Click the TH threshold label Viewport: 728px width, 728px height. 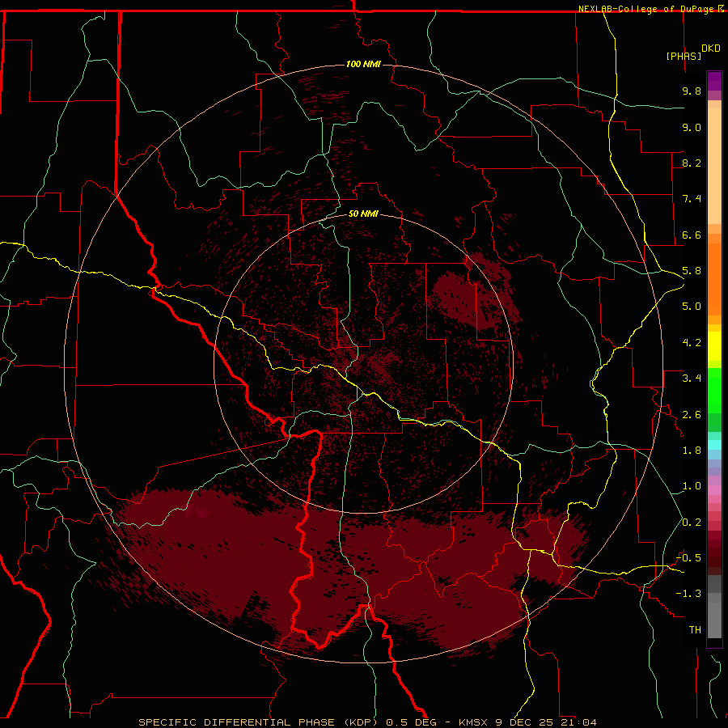[x=695, y=630]
